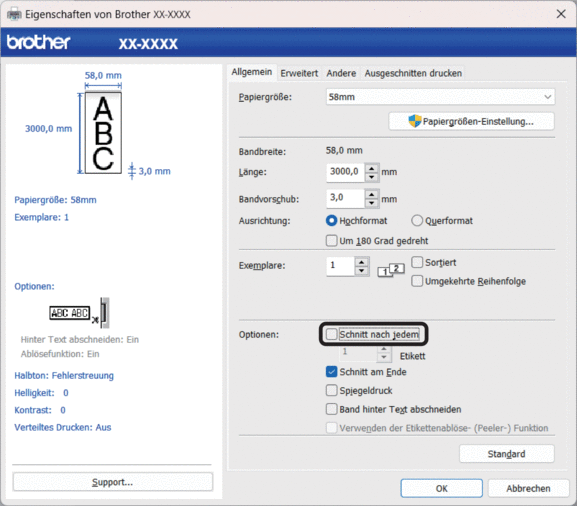Click into the Länge input field
This screenshot has width=577, height=506.
click(345, 172)
